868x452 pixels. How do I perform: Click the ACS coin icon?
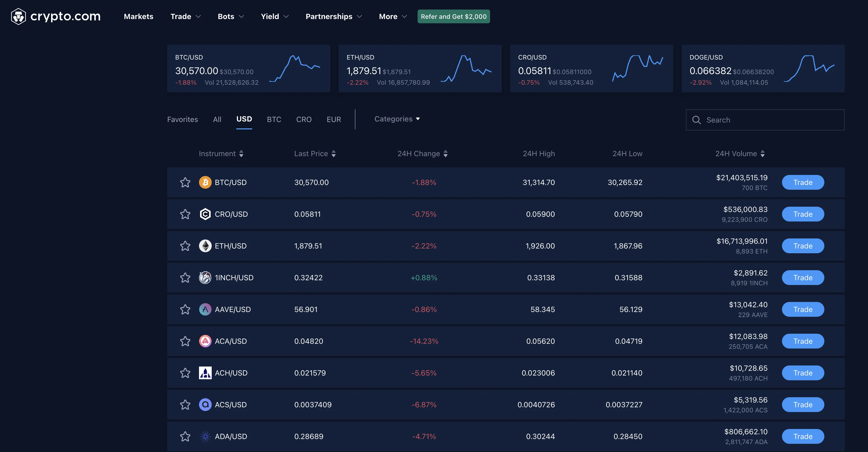[205, 404]
